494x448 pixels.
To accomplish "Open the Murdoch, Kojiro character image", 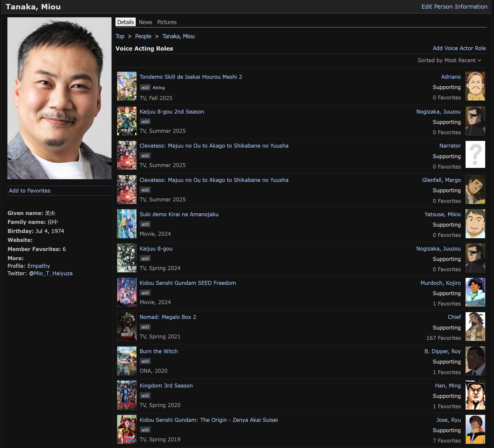I will pyautogui.click(x=475, y=292).
